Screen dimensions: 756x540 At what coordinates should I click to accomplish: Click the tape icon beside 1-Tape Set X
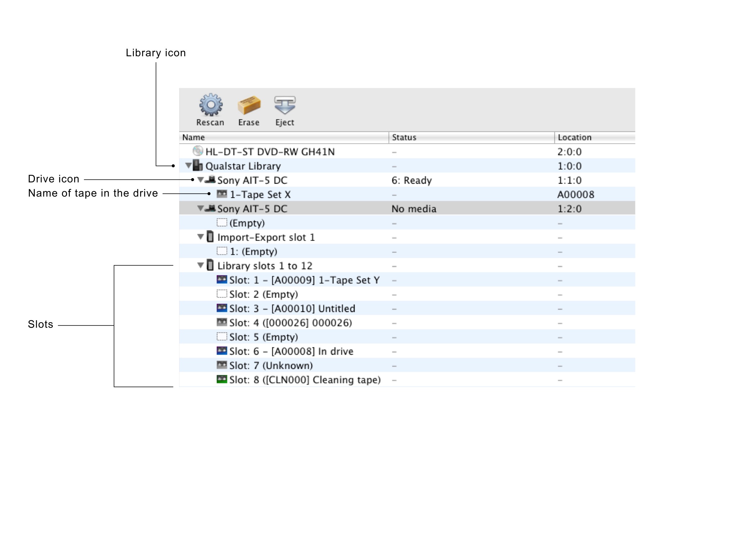pyautogui.click(x=222, y=194)
